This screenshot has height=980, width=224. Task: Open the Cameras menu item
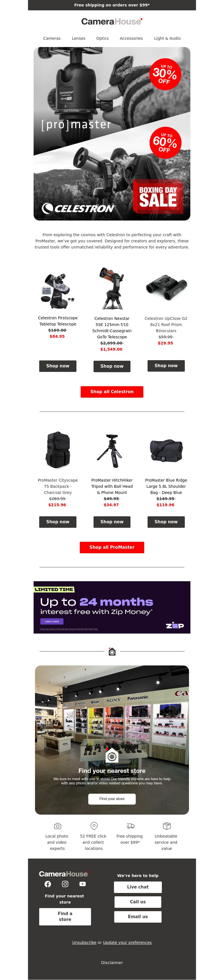coord(52,38)
